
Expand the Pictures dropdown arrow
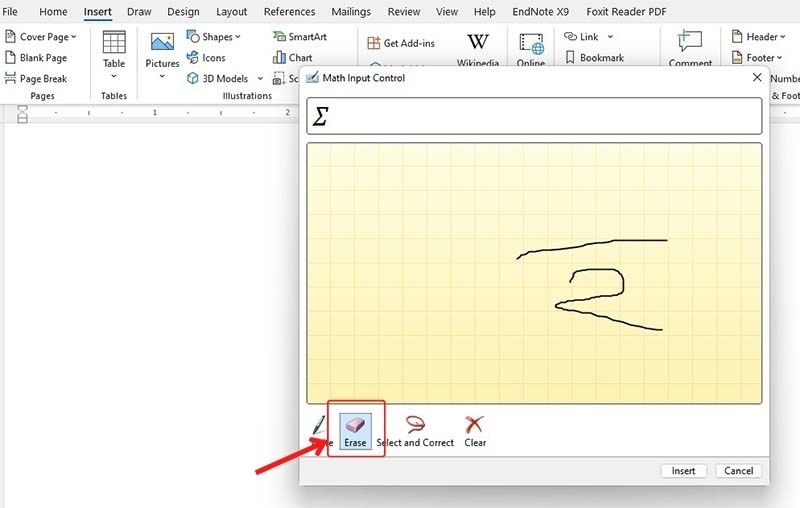(x=162, y=76)
